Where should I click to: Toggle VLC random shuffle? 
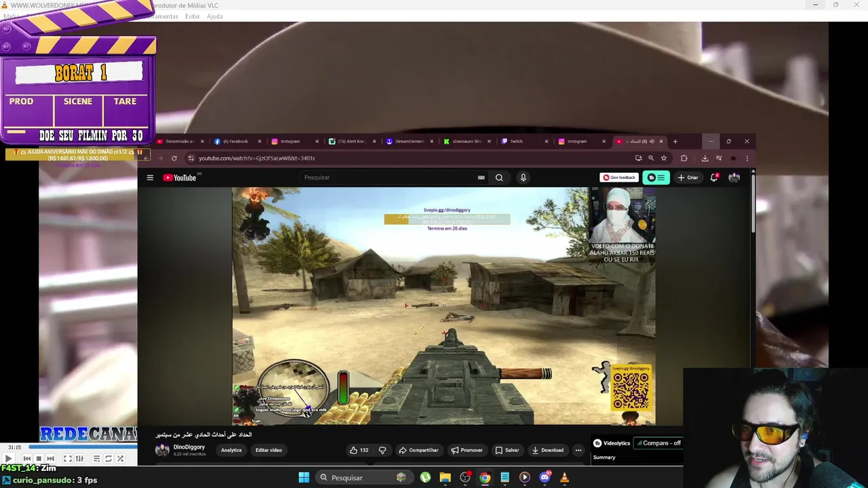pos(120,459)
